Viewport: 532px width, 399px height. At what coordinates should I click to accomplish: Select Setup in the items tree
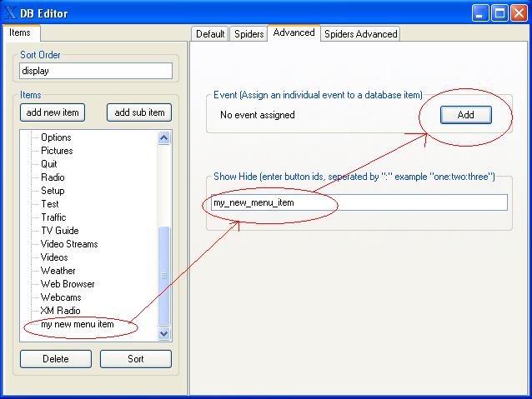click(53, 191)
